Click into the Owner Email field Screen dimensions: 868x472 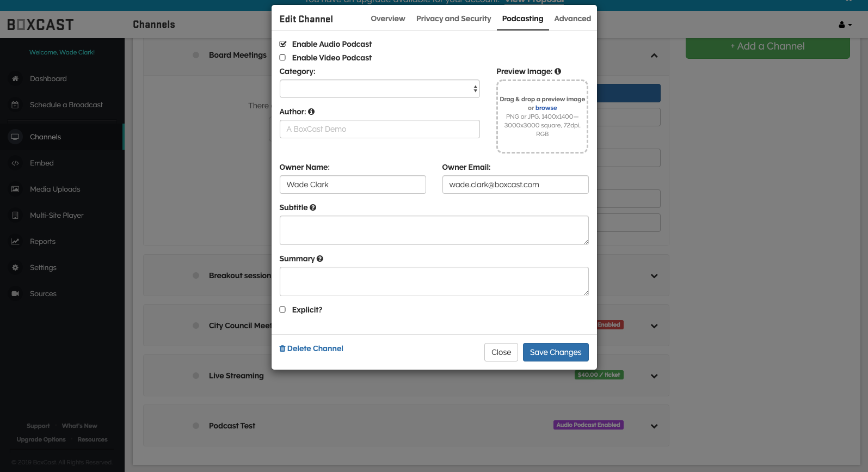point(515,185)
